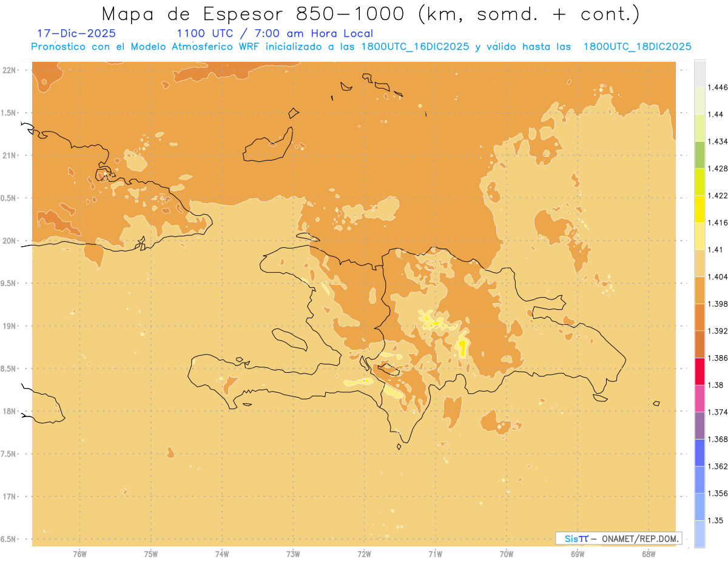Viewport: 728px width, 562px height.
Task: Click the longitude label '76W'
Action: pos(79,554)
